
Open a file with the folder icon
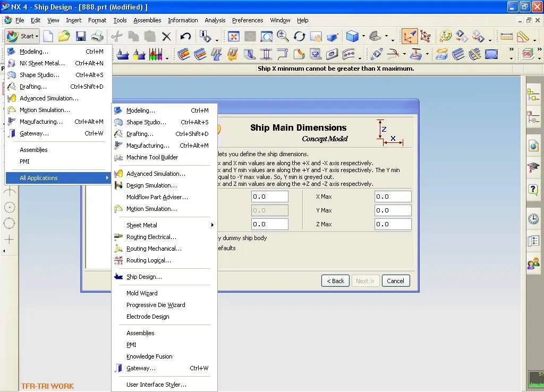[x=64, y=36]
